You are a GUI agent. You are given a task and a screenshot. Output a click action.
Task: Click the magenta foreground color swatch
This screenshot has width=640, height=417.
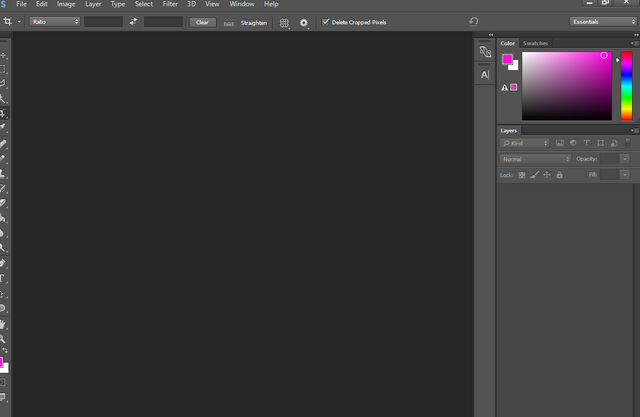(507, 60)
